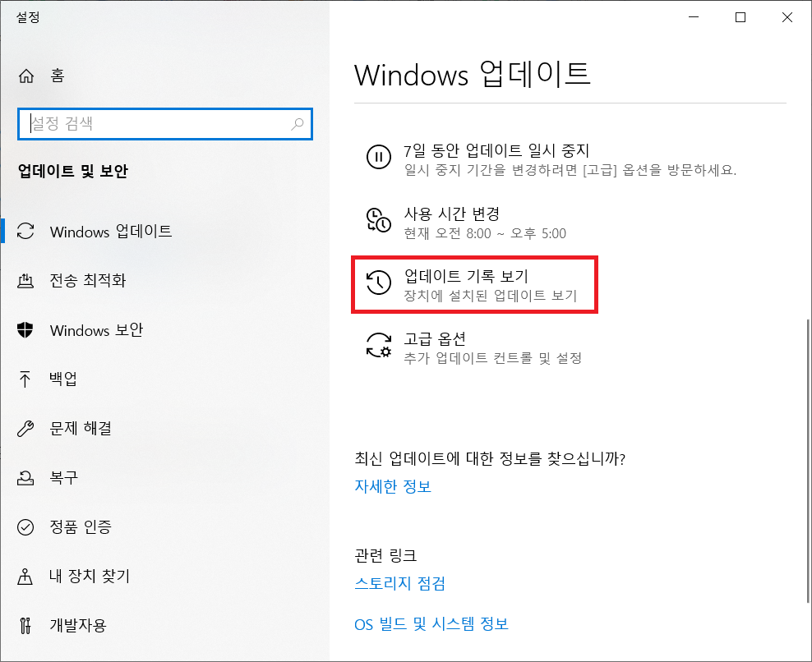
Task: Open OS 빌드 및 시스템 정보 link
Action: pyautogui.click(x=431, y=624)
